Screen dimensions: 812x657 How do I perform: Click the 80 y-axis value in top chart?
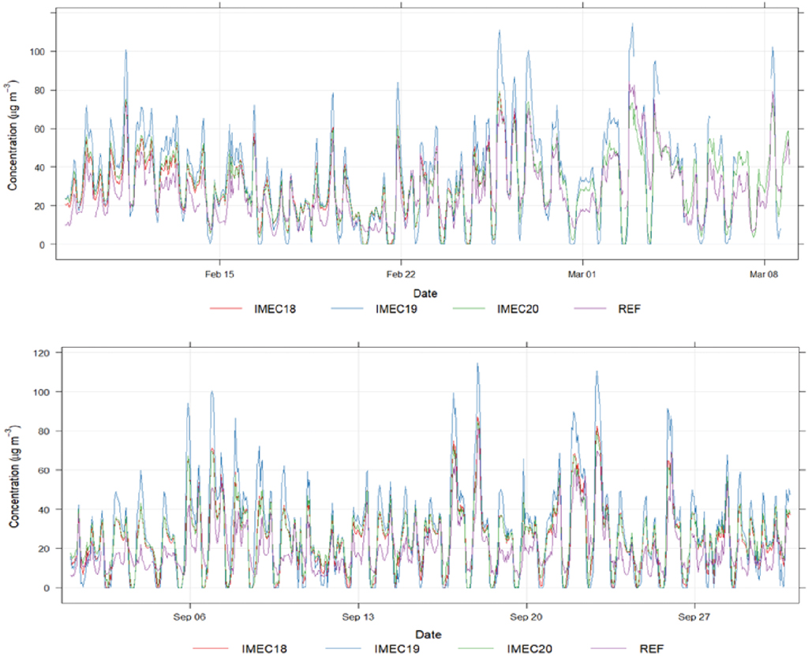click(x=40, y=90)
